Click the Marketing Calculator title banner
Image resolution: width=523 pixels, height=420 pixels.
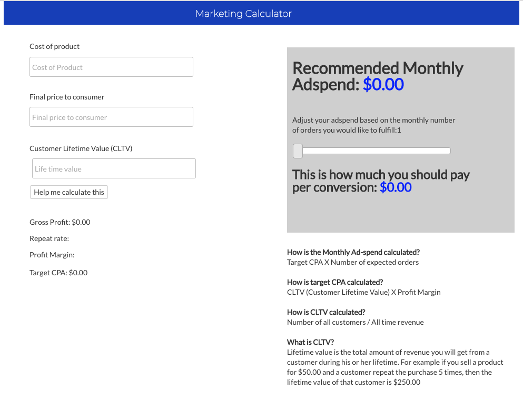tap(243, 13)
